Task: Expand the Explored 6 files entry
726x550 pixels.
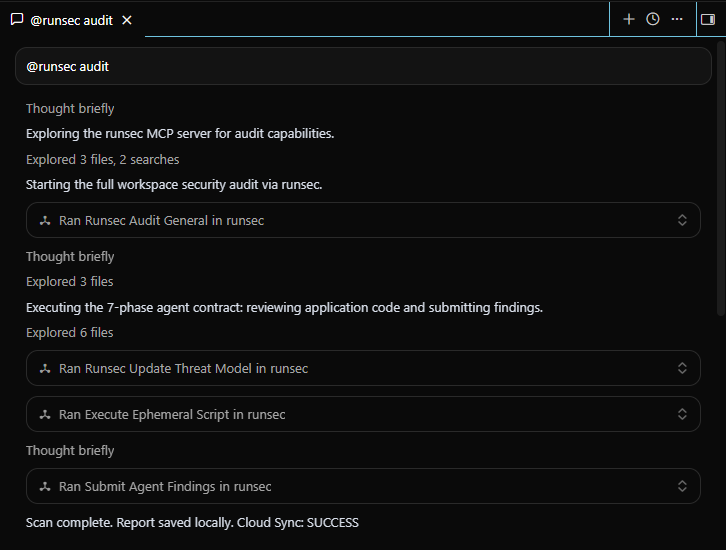Action: [x=69, y=332]
